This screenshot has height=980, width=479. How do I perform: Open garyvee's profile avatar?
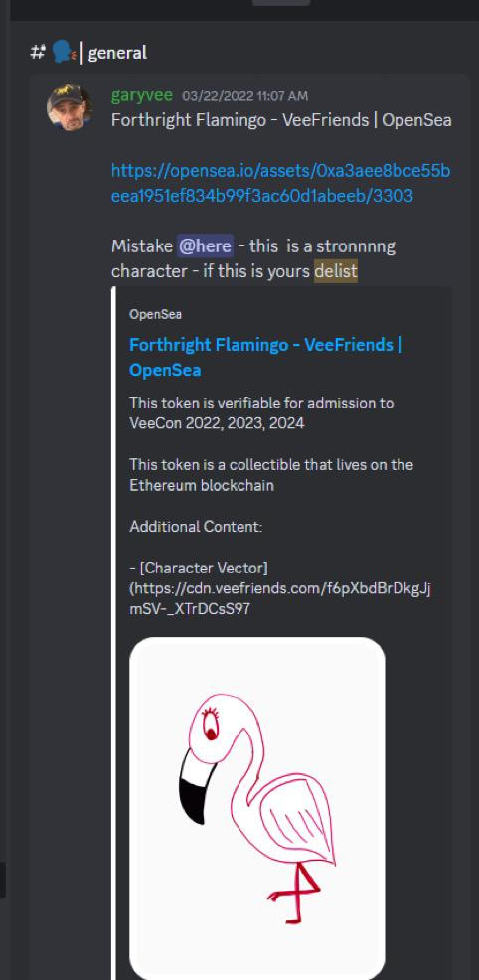point(69,107)
